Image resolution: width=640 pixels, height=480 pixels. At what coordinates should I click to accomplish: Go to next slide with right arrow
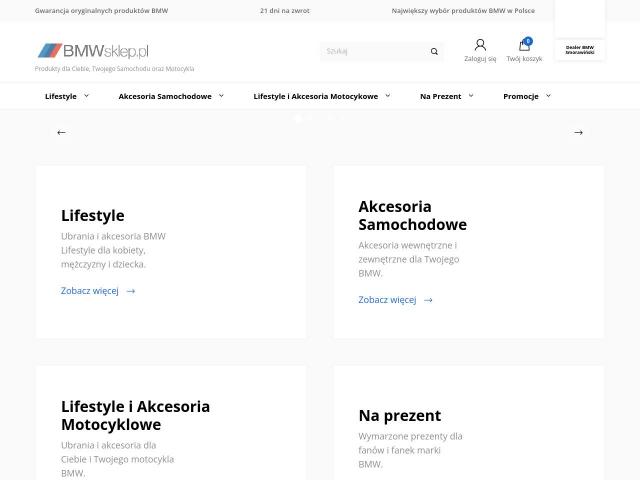tap(578, 132)
